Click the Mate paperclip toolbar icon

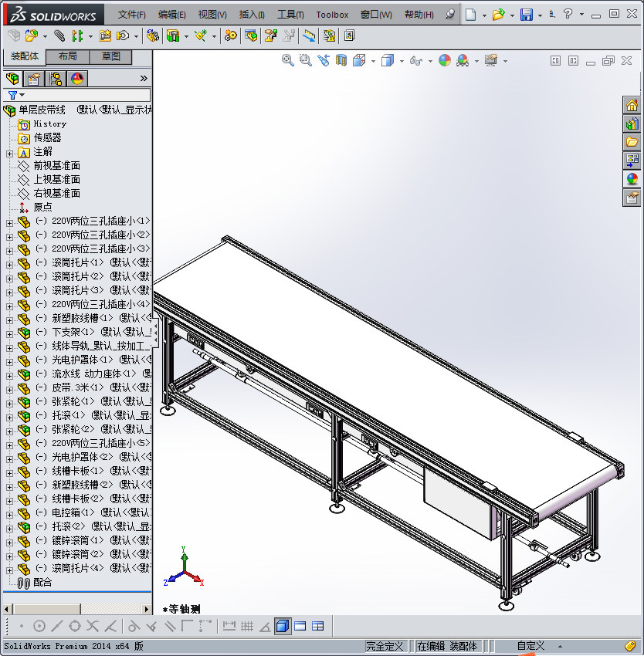click(x=59, y=36)
